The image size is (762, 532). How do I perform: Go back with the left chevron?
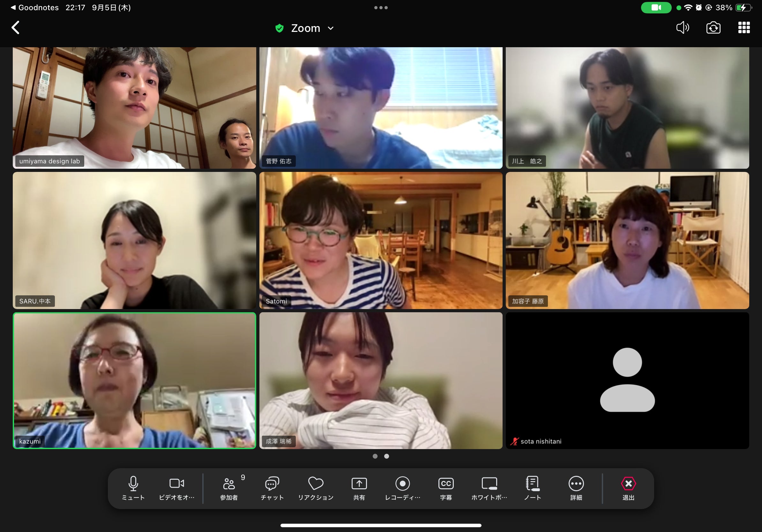coord(16,27)
